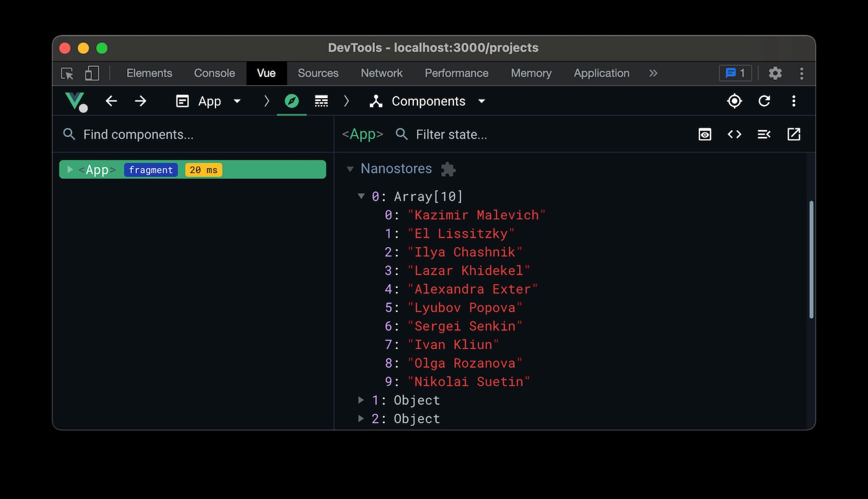This screenshot has width=868, height=499.
Task: Click the 20 ms render time badge
Action: 203,170
